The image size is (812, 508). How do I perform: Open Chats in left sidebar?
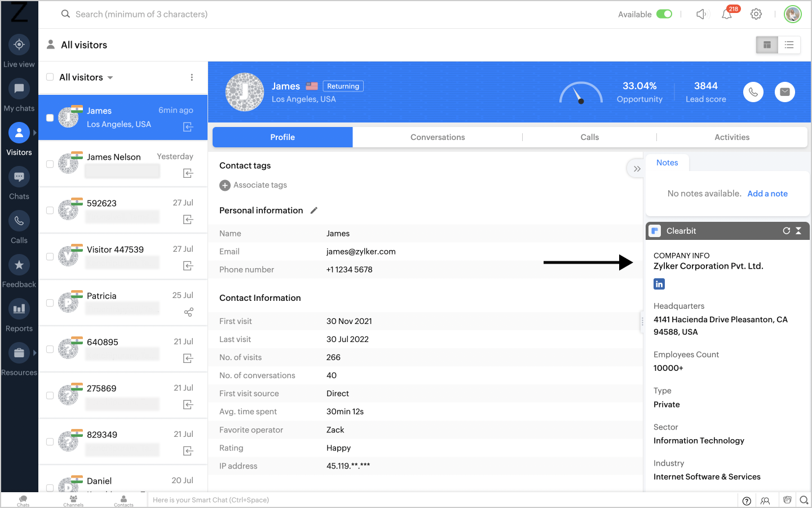[x=19, y=183]
